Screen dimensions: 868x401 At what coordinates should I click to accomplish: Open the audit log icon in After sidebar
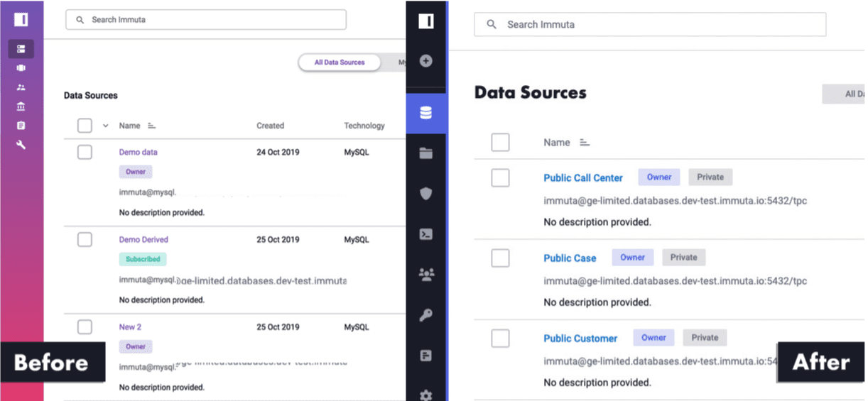pyautogui.click(x=426, y=356)
